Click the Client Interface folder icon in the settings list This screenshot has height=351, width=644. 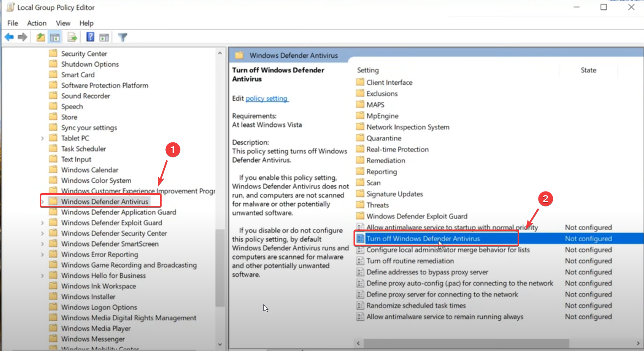[360, 82]
